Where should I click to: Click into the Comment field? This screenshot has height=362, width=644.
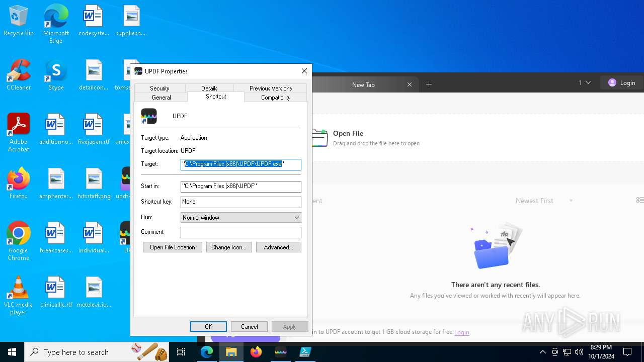241,232
